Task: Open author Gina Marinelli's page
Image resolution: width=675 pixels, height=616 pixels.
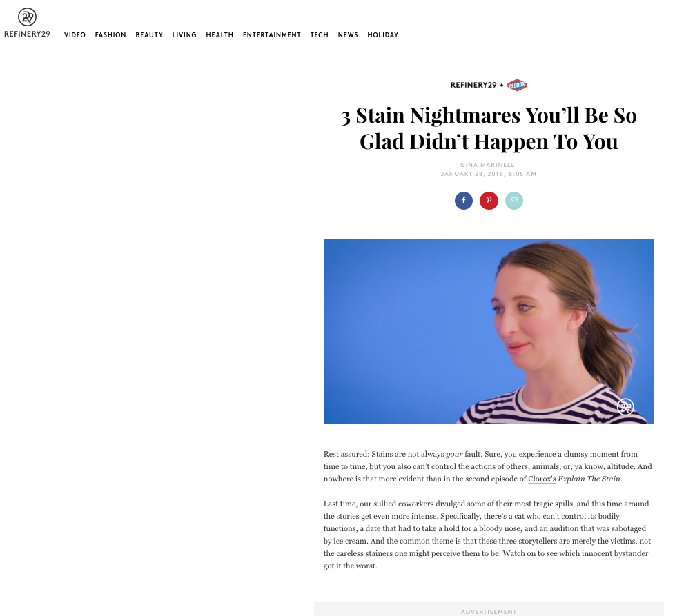Action: pos(489,165)
